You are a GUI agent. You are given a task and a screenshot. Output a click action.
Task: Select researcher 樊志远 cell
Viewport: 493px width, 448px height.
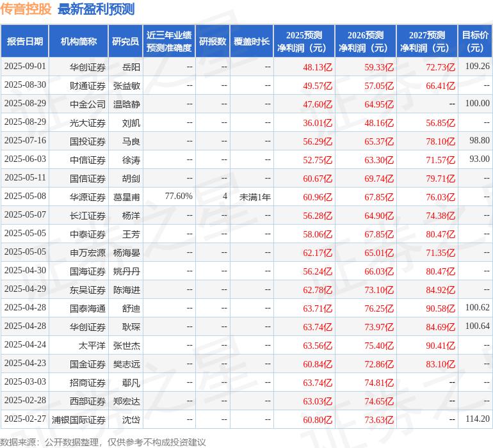[127, 364]
